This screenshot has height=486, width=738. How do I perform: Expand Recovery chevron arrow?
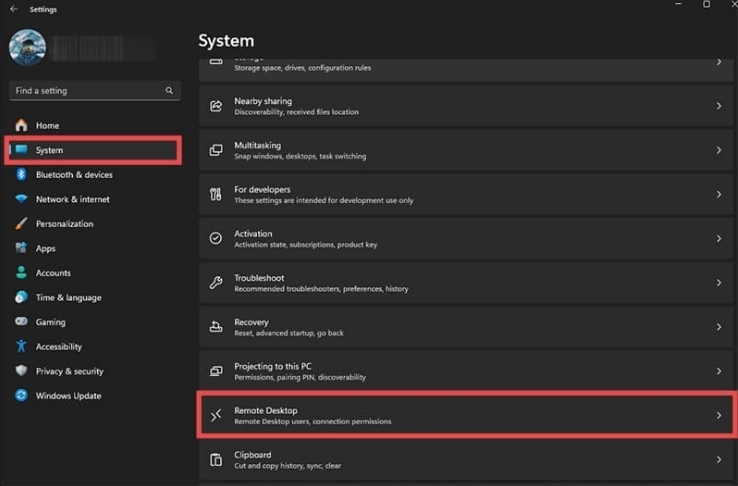(x=719, y=327)
